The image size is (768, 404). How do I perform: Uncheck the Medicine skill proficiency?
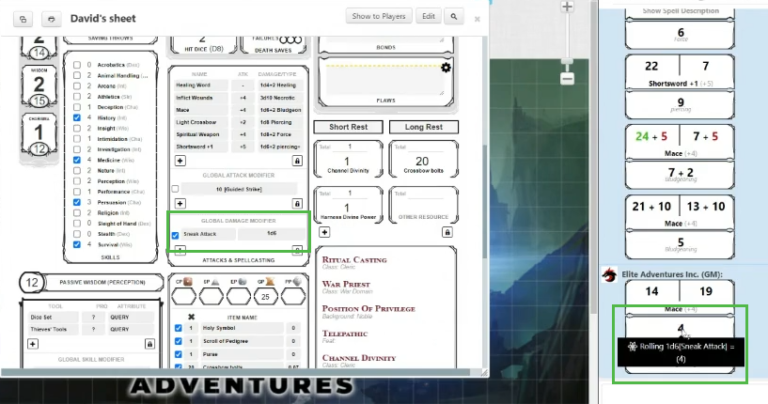coord(77,160)
